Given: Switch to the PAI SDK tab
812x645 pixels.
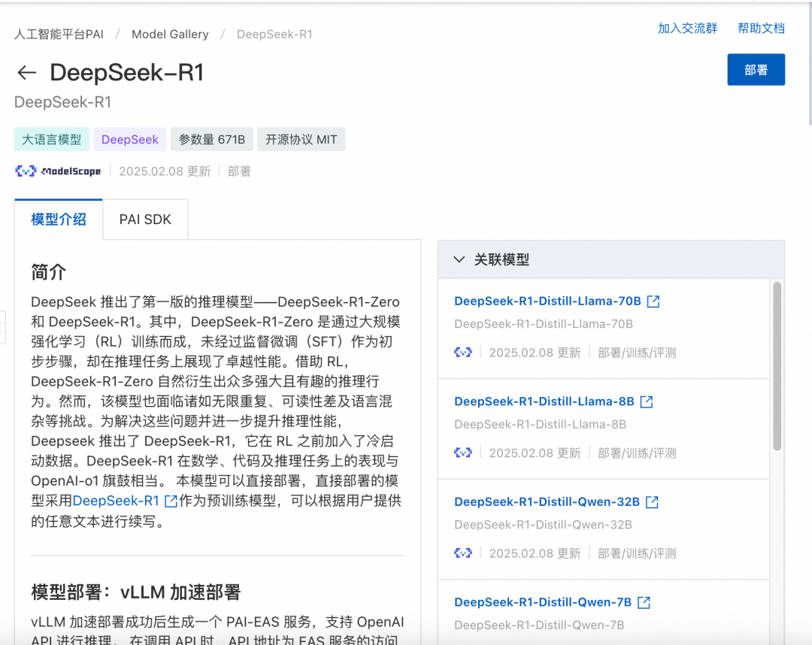Looking at the screenshot, I should [x=145, y=219].
